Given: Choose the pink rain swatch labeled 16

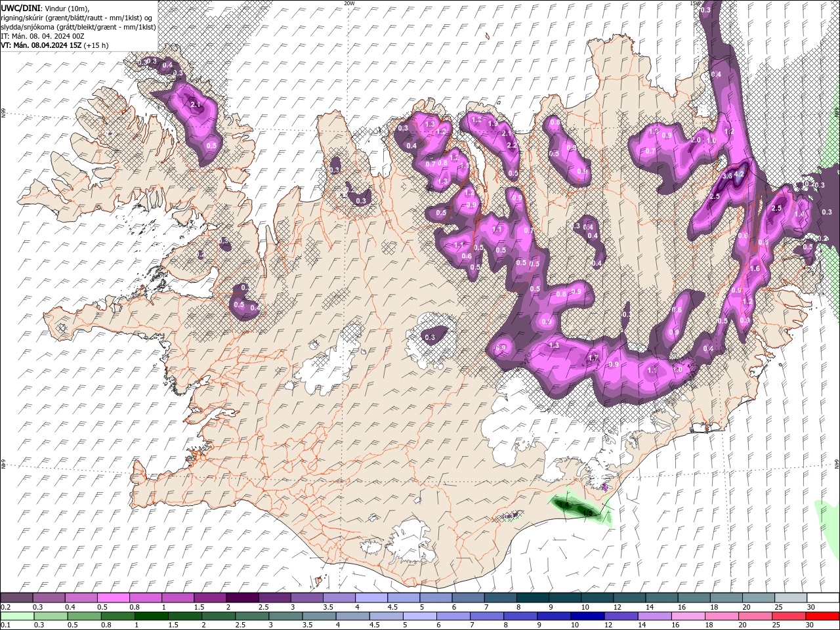Looking at the screenshot, I should [687, 616].
